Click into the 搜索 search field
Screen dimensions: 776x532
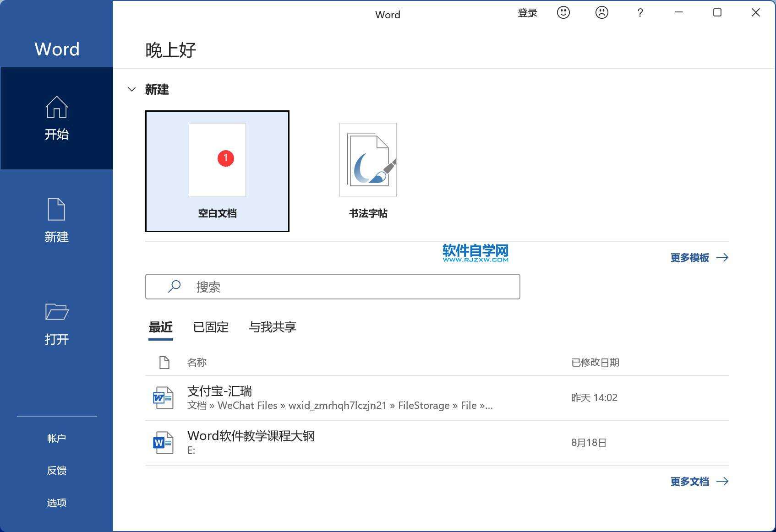click(x=333, y=287)
